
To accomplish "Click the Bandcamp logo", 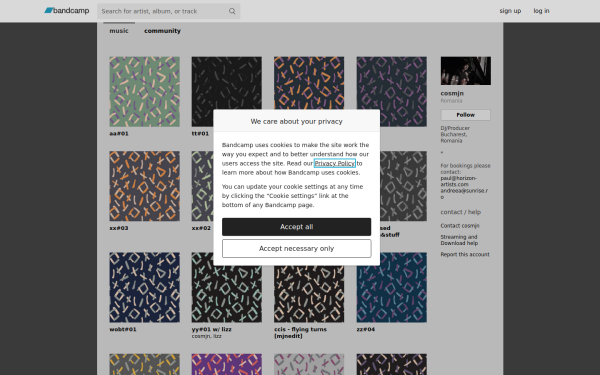I will (67, 11).
